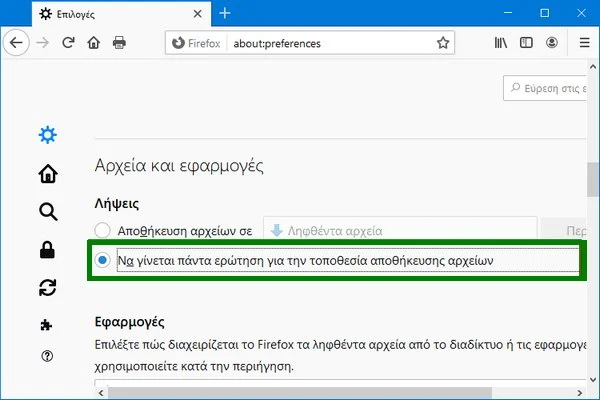Open a new tab with plus button
Screen dimensions: 600x400
tap(225, 13)
